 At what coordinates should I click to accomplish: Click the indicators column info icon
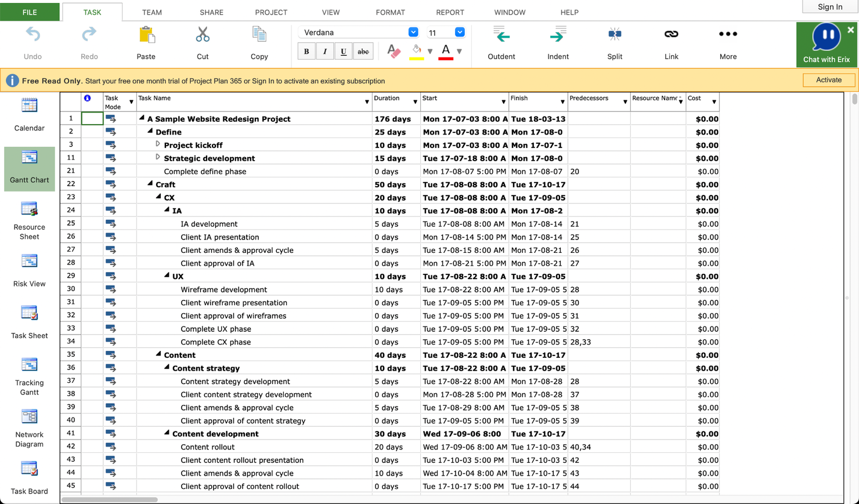[x=87, y=99]
